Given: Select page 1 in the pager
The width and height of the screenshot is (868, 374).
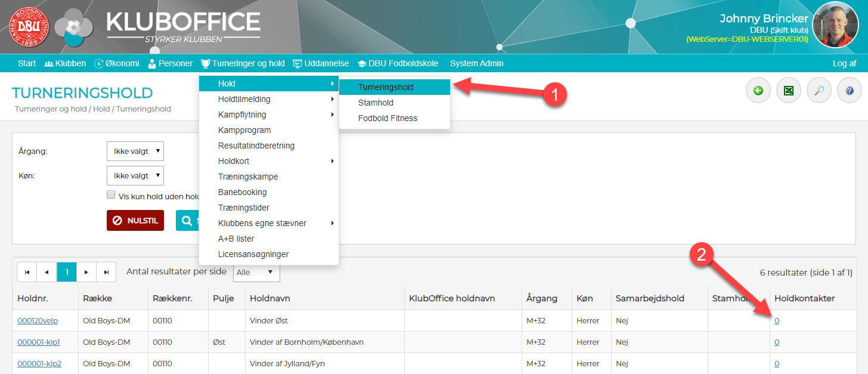Looking at the screenshot, I should 67,272.
